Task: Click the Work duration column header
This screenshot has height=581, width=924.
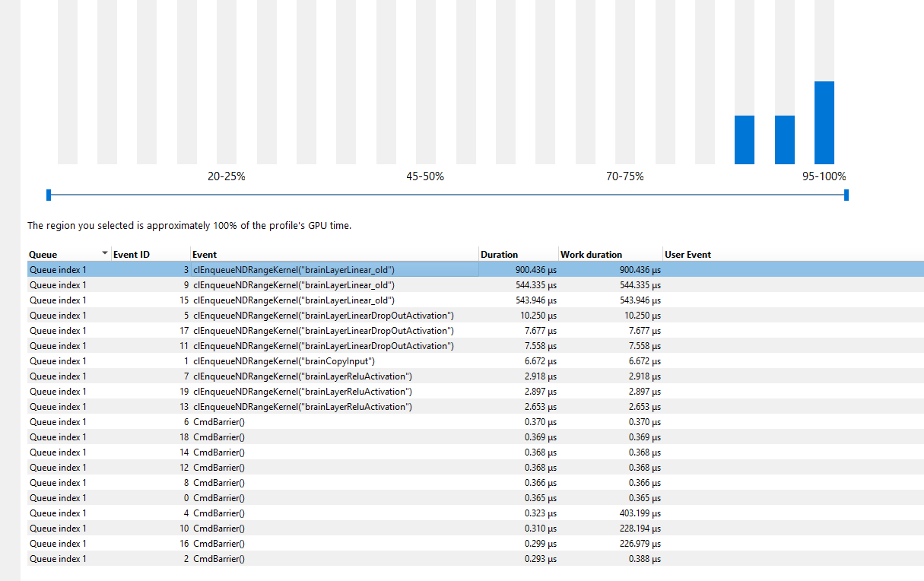Action: (x=591, y=255)
